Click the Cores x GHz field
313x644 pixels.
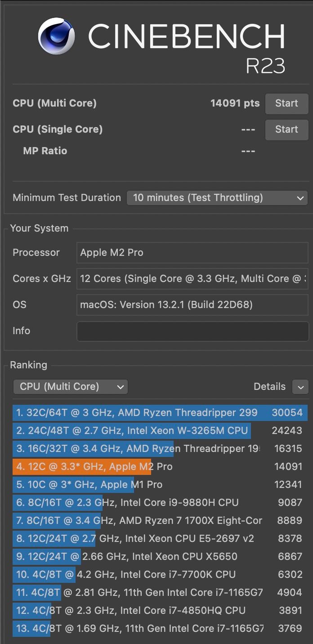(x=192, y=279)
